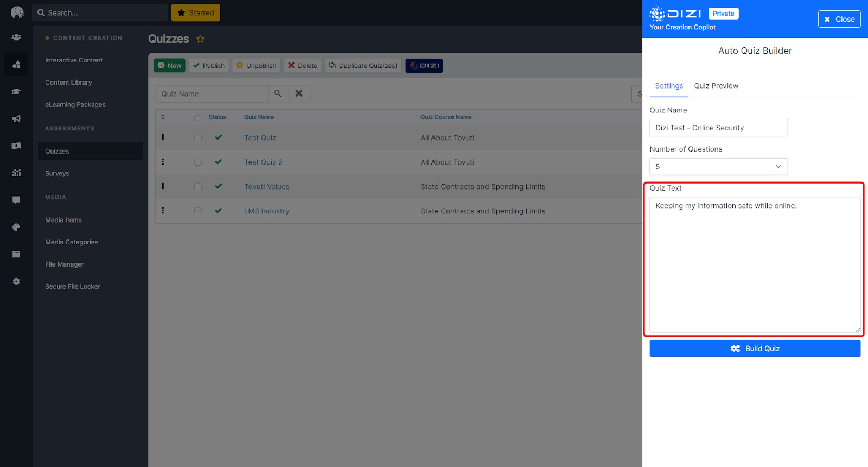Click the Publish button
The height and width of the screenshot is (467, 868).
tap(209, 66)
